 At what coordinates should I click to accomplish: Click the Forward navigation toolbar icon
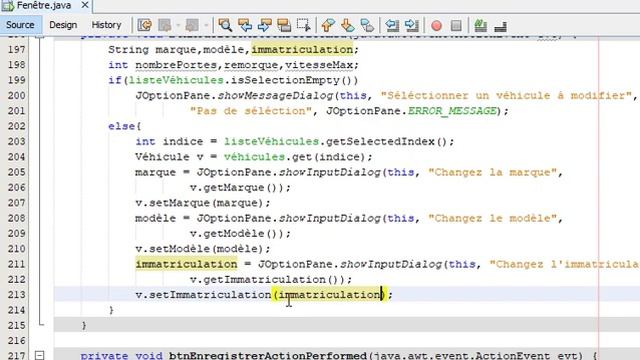pos(192,25)
